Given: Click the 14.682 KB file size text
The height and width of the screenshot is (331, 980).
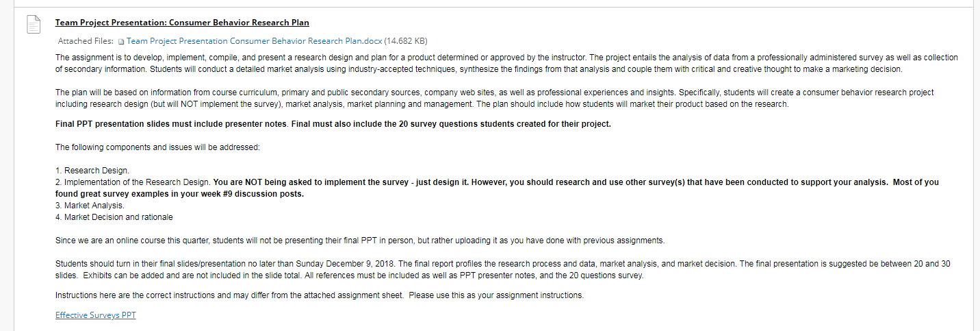Looking at the screenshot, I should click(x=406, y=41).
